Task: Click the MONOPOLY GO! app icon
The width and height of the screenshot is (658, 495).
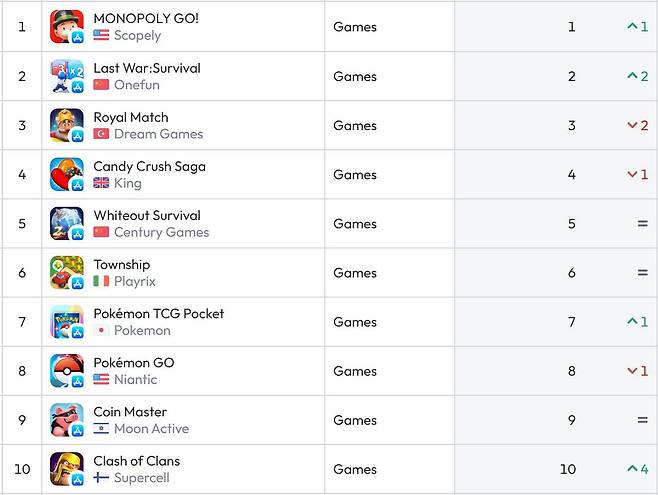Action: pos(67,27)
